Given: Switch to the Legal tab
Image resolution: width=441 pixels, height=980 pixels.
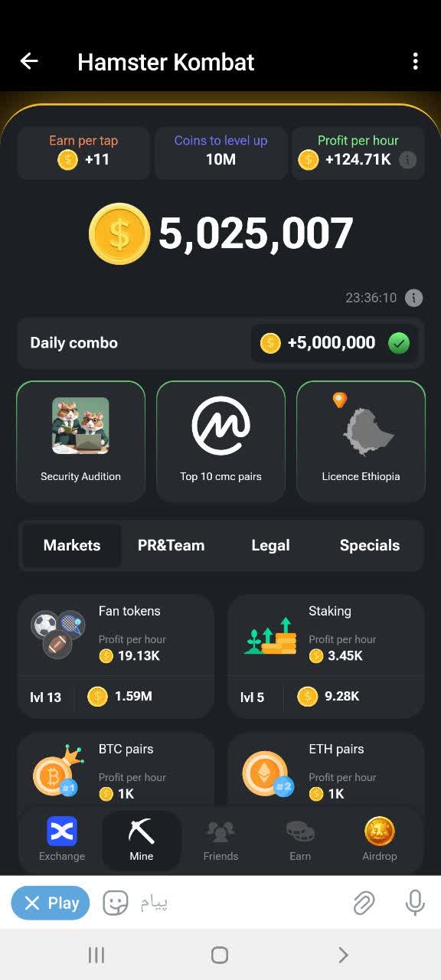Looking at the screenshot, I should pyautogui.click(x=270, y=545).
